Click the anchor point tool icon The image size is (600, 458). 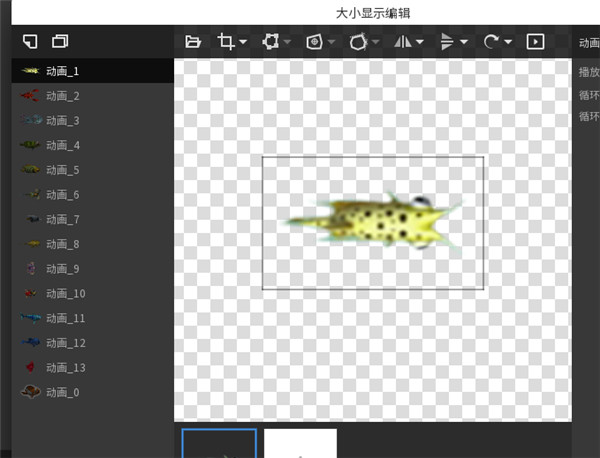[314, 41]
